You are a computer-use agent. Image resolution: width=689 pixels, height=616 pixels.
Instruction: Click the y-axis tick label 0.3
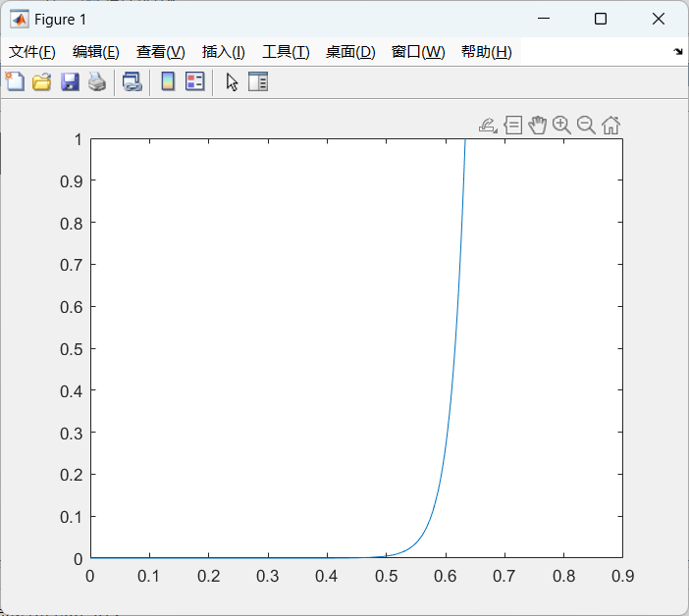point(72,433)
